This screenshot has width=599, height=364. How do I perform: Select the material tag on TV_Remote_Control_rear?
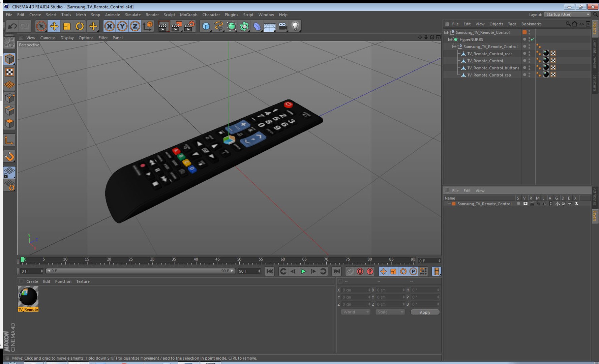tap(546, 53)
